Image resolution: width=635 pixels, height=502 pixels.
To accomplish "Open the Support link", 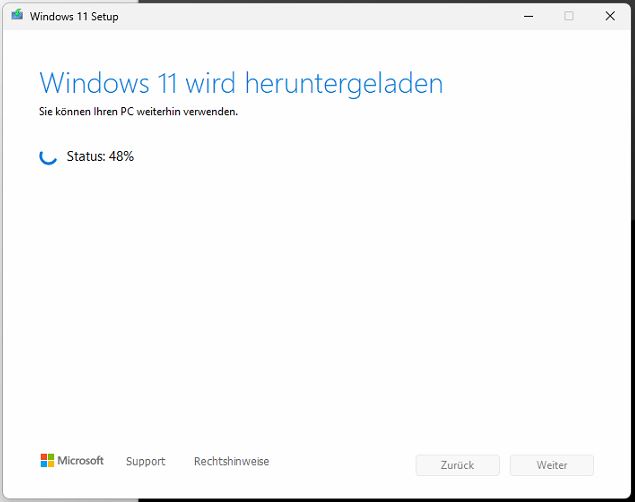I will pos(145,462).
